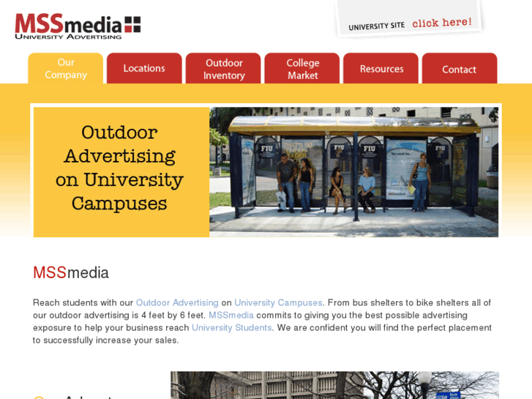Open the MSSmedia link in paragraph
This screenshot has height=399, width=532.
pyautogui.click(x=231, y=315)
